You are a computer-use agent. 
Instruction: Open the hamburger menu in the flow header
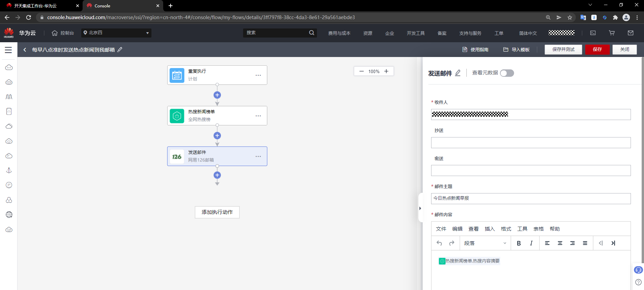point(8,50)
